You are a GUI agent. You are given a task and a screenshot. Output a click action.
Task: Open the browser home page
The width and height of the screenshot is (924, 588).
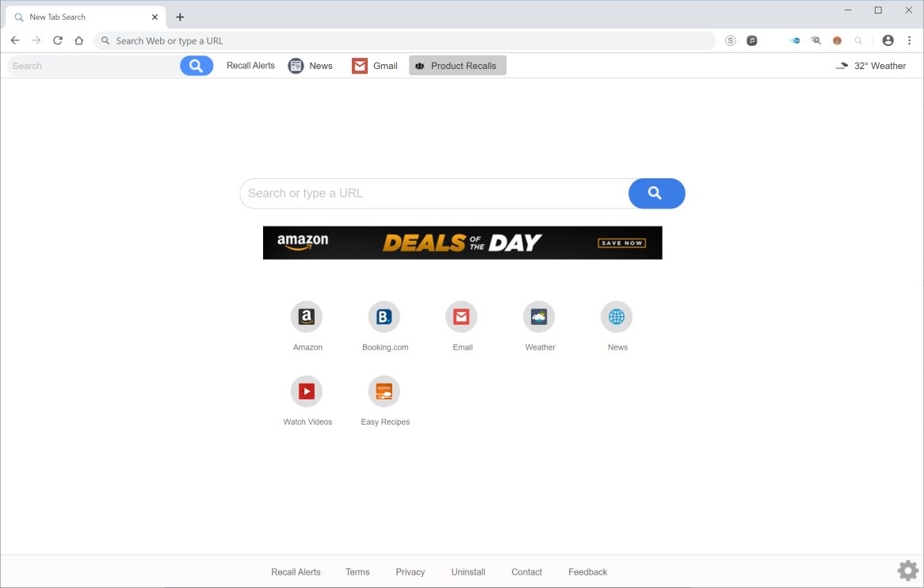(79, 40)
